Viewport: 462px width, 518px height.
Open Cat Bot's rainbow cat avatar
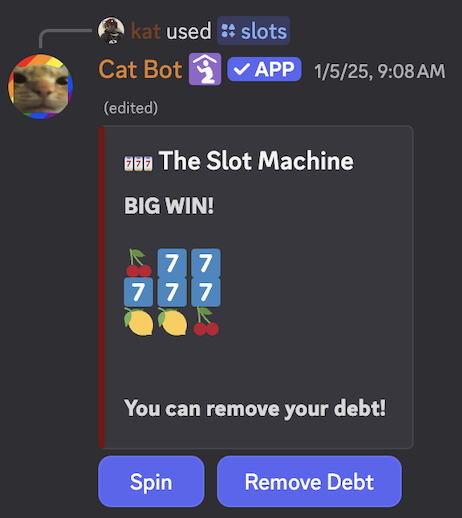[x=40, y=86]
